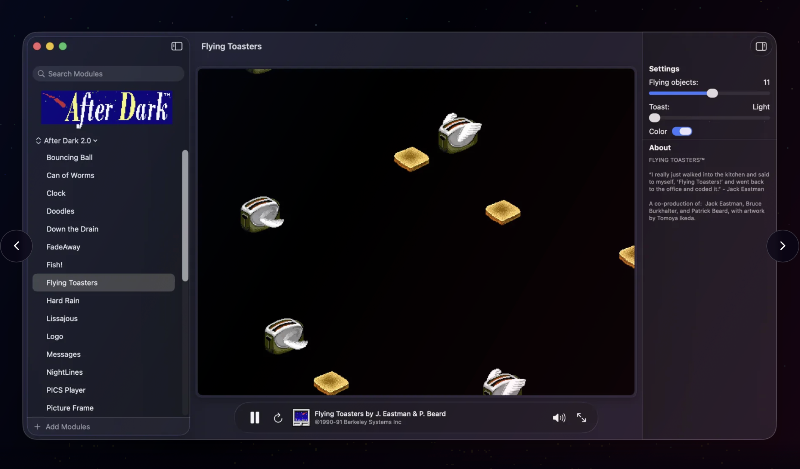
Task: Click the About heading
Action: pos(660,147)
